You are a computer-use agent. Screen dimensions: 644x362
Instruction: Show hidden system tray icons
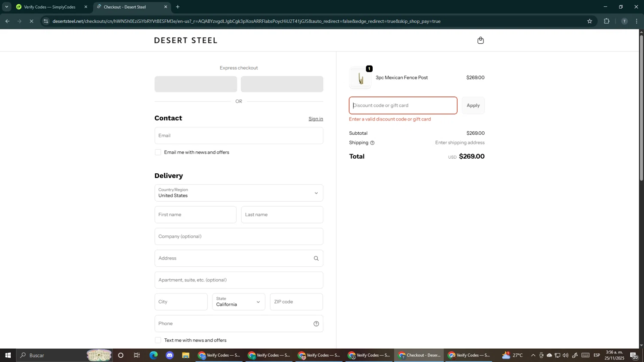(533, 355)
